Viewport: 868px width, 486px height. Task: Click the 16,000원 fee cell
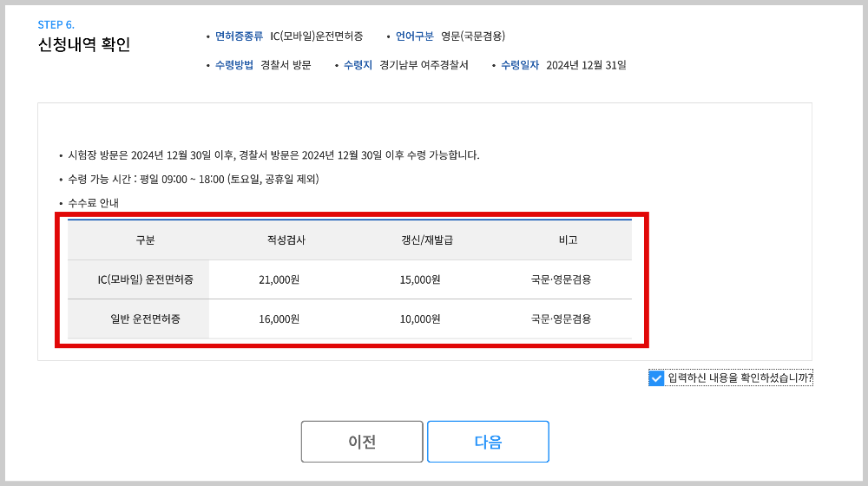[279, 319]
